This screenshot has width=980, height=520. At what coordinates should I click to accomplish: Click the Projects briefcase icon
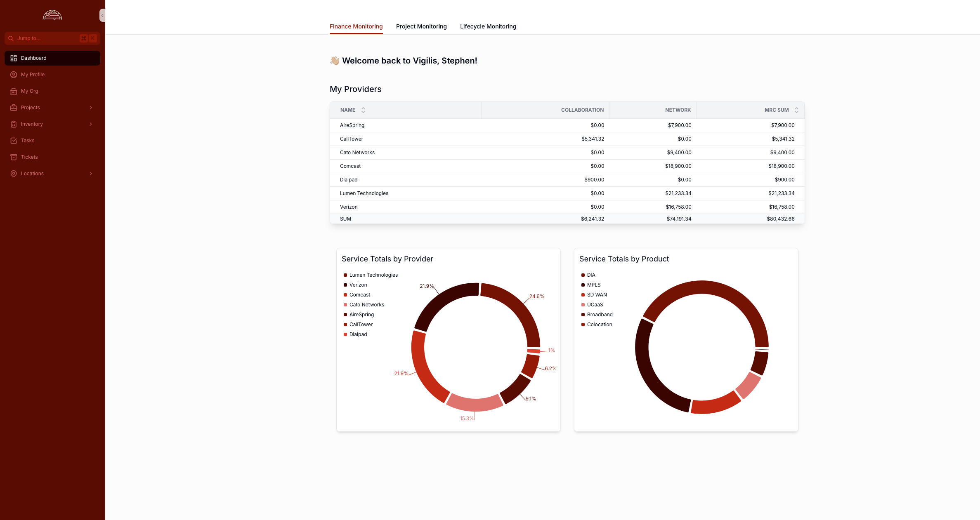click(x=14, y=107)
